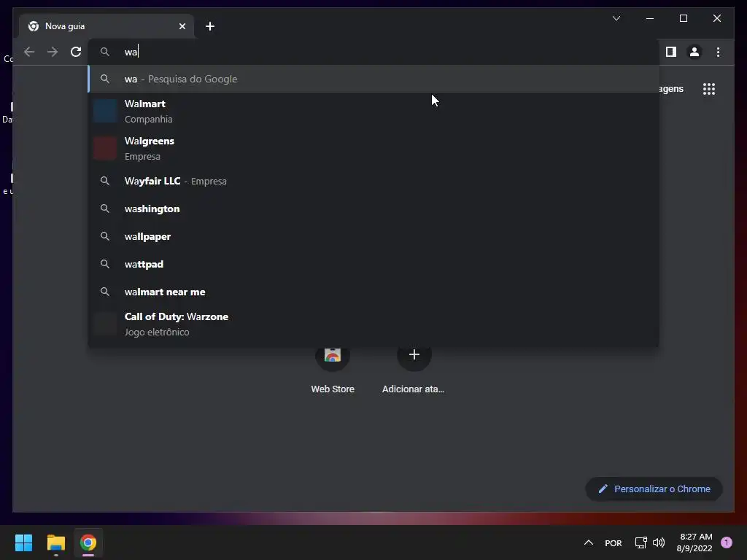Select the Wayfair LLC suggestion
Viewport: 747px width, 560px height.
click(x=373, y=181)
